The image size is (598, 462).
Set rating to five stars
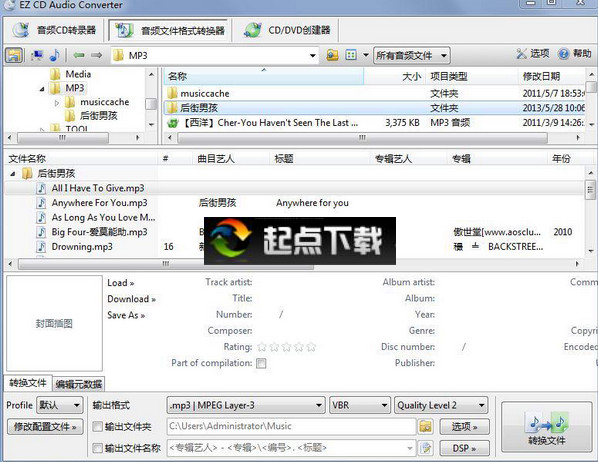pos(311,347)
